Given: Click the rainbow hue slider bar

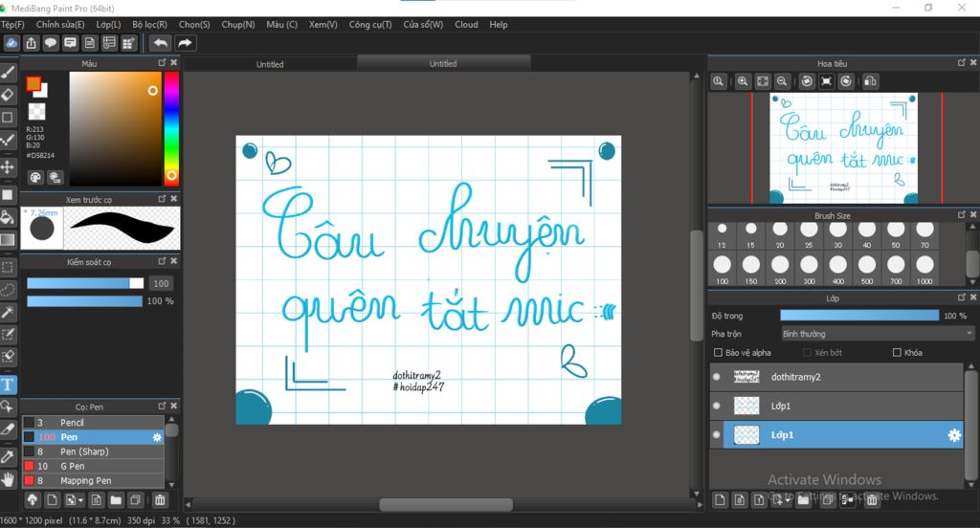Looking at the screenshot, I should click(171, 124).
